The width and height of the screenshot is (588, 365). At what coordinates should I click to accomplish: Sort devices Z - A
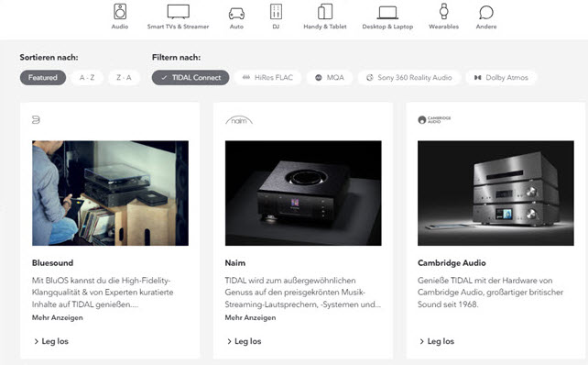(124, 78)
